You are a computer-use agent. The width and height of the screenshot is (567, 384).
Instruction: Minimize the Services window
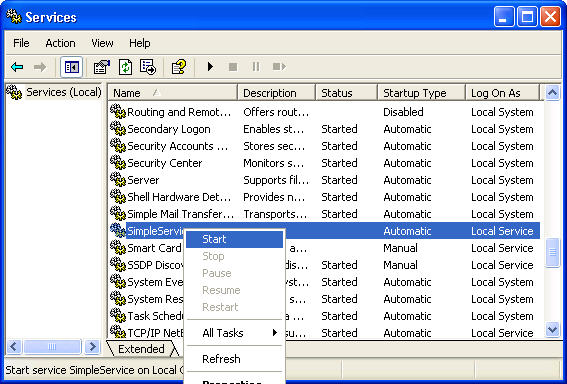504,17
